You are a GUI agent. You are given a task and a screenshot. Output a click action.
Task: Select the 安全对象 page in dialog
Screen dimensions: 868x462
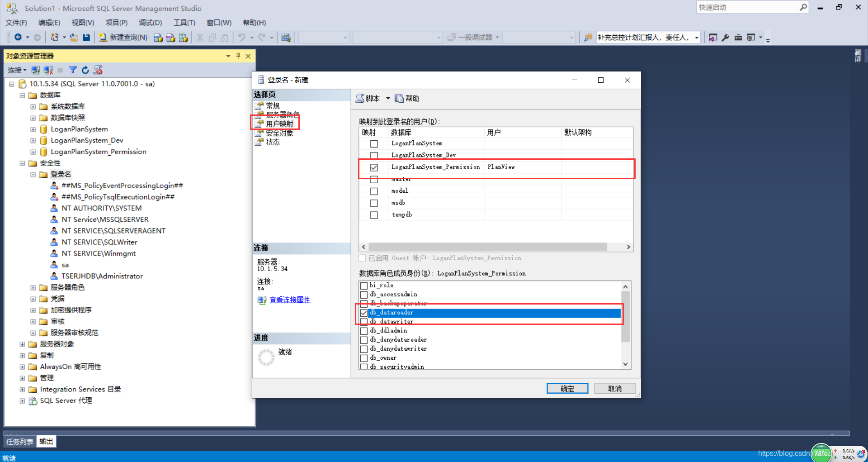click(279, 133)
